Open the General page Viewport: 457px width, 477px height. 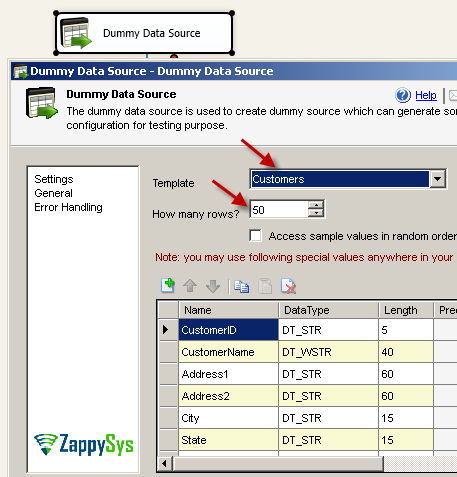pyautogui.click(x=53, y=193)
